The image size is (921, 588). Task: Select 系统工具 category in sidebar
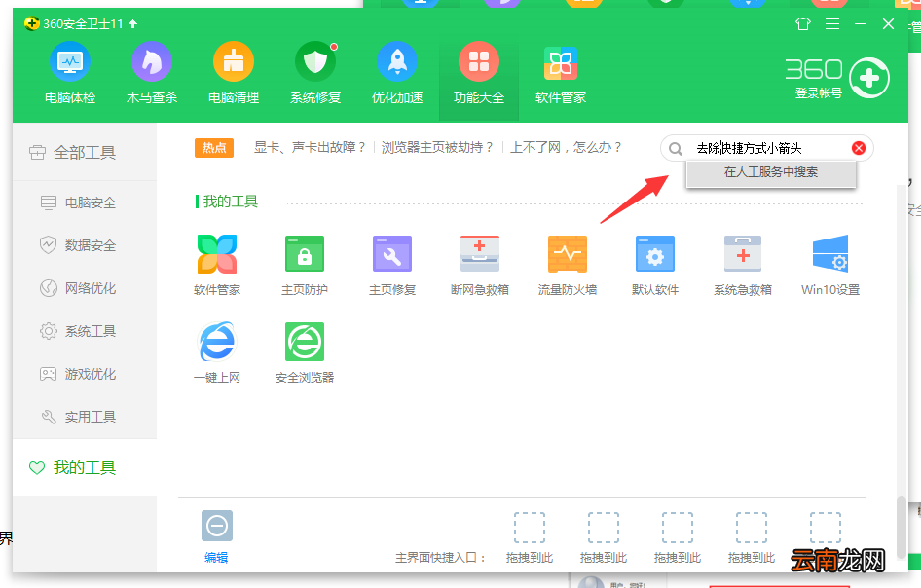pyautogui.click(x=85, y=331)
